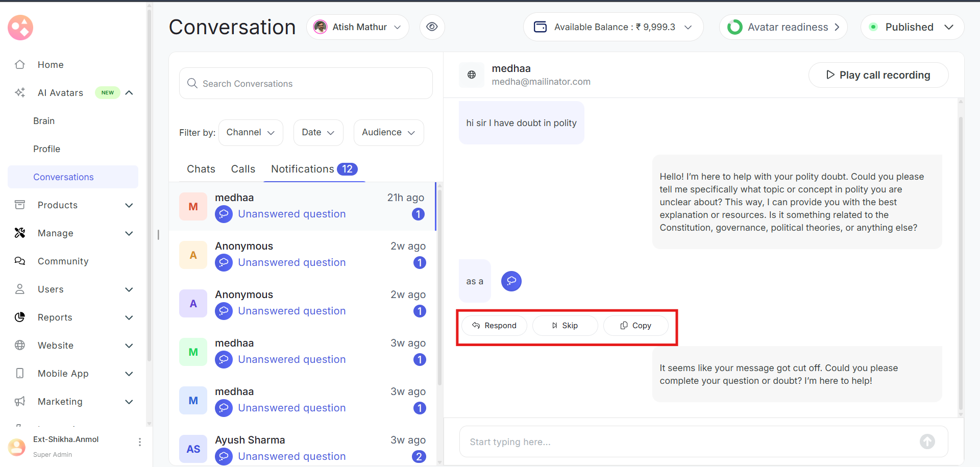This screenshot has height=467, width=980.
Task: Click the wallet icon in Available Balance
Action: coord(540,27)
